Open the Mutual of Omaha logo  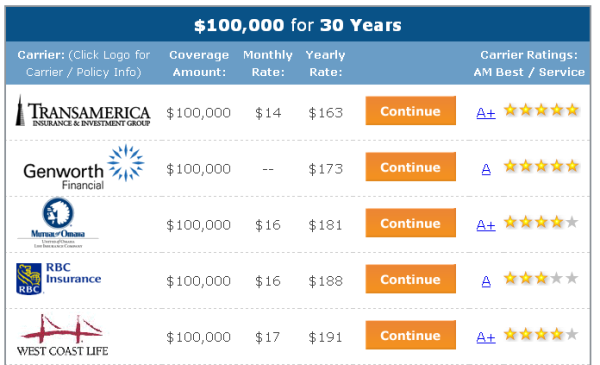(x=58, y=223)
